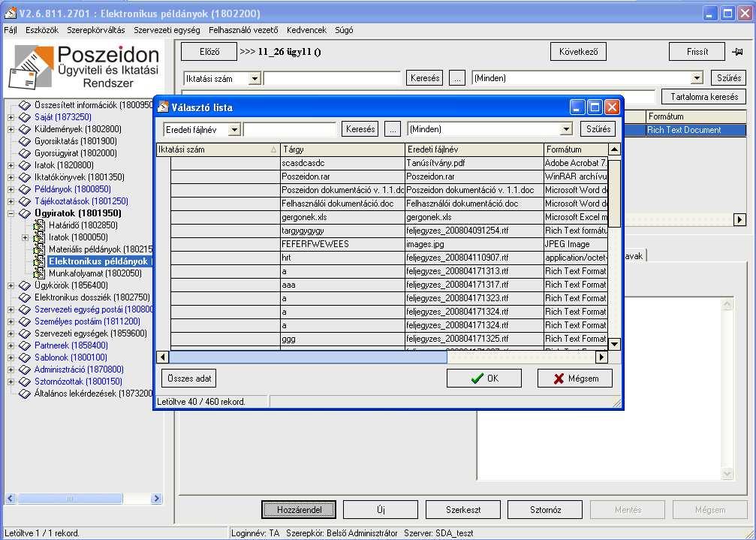This screenshot has height=540, width=756.
Task: Click the Iktatókönyvek node's icon
Action: point(25,177)
